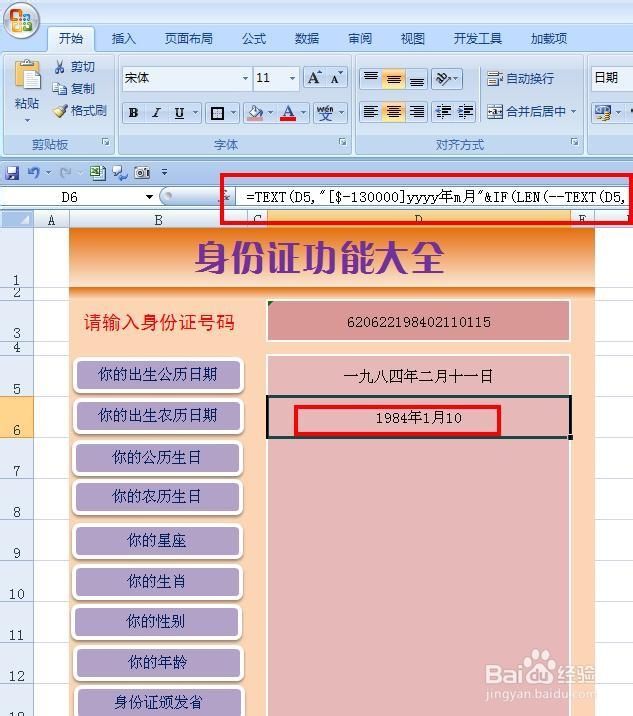Viewport: 633px width, 716px height.
Task: Activate the Format Painter brush
Action: (x=60, y=111)
